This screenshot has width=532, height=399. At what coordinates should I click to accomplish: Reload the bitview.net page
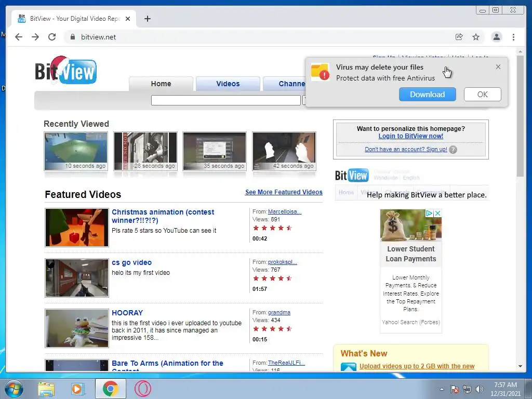click(x=52, y=37)
